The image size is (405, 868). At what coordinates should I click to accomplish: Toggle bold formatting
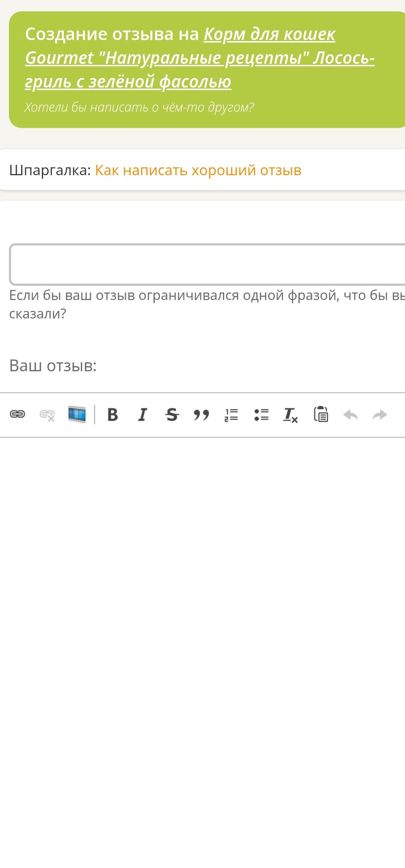(x=113, y=415)
